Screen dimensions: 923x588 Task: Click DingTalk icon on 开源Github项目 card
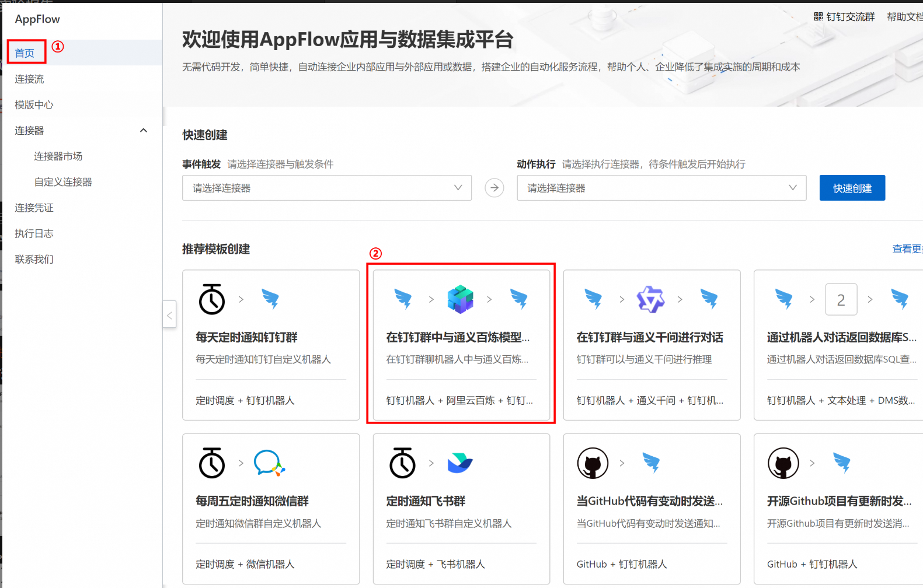pos(842,463)
